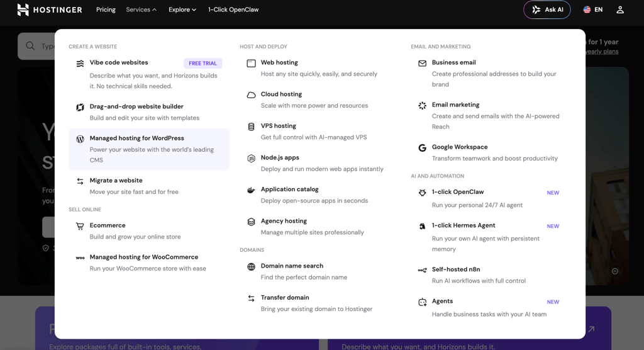Image resolution: width=644 pixels, height=350 pixels.
Task: Click the search magnifier icon
Action: click(x=30, y=46)
